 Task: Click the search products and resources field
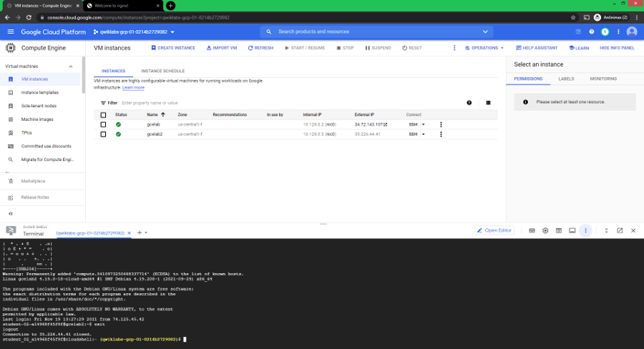pos(378,31)
